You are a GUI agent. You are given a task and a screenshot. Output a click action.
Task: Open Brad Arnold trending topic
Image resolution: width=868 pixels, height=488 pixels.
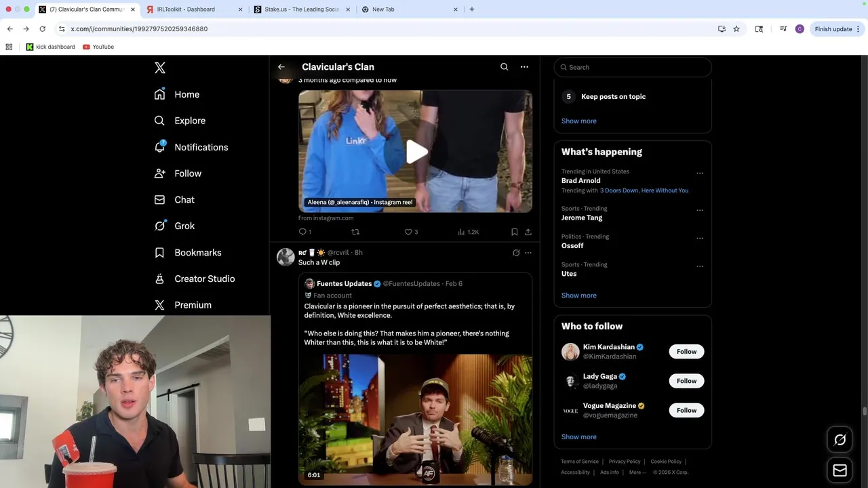pos(581,181)
